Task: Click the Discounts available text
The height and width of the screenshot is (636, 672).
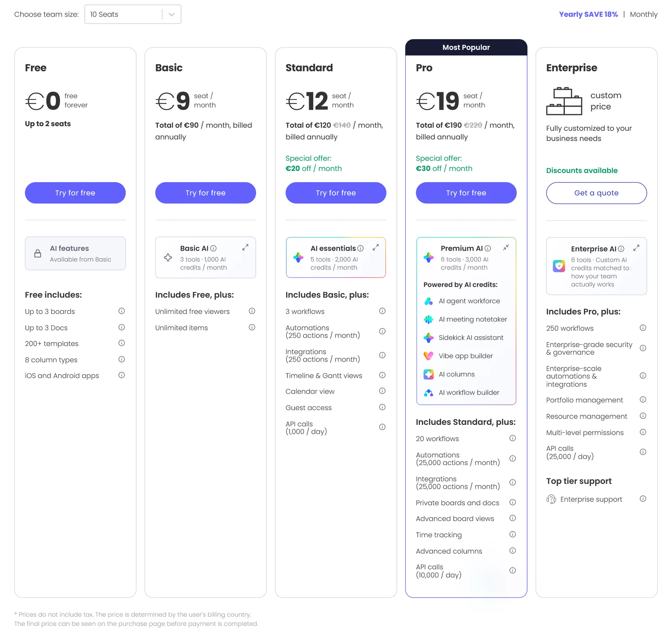Action: coord(582,170)
